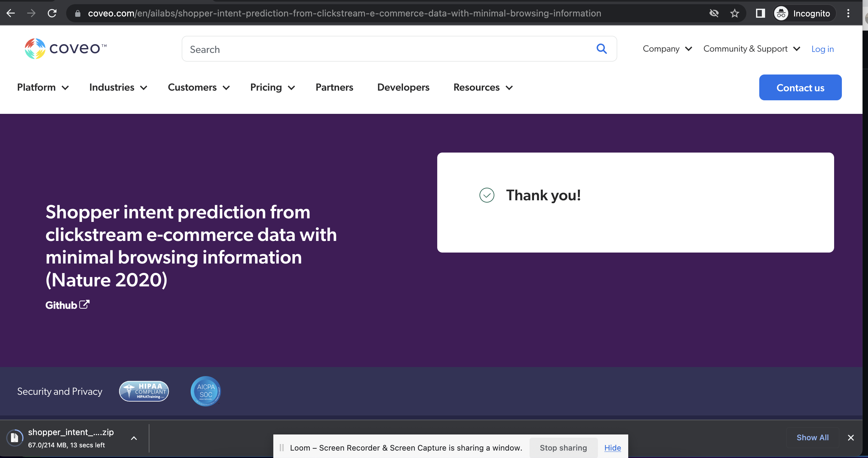The image size is (868, 458).
Task: Click the AICPA SOC badge
Action: [x=206, y=391]
